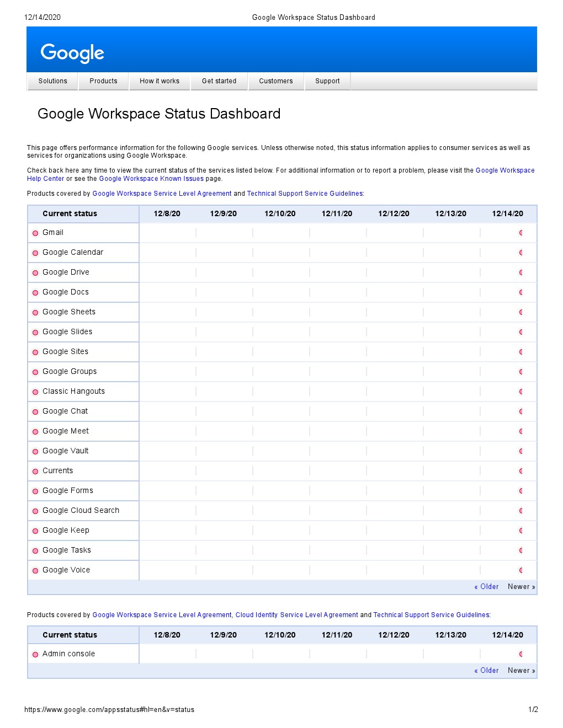Click the Admin console status indicator icon
563x728 pixels.
(35, 655)
